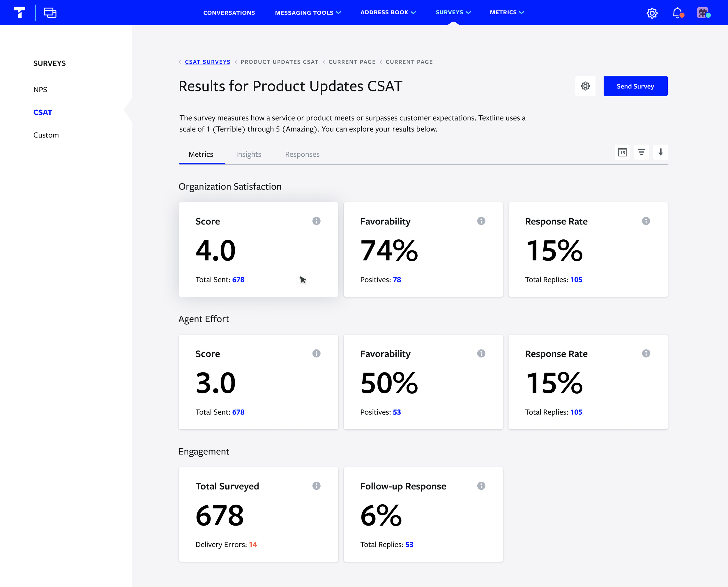Switch to the Responses tab

click(x=302, y=154)
